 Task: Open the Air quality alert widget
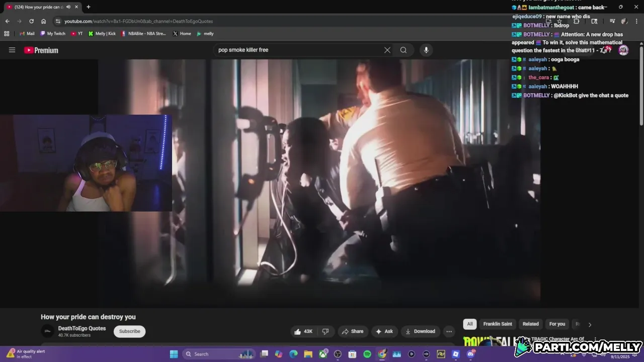pyautogui.click(x=25, y=354)
